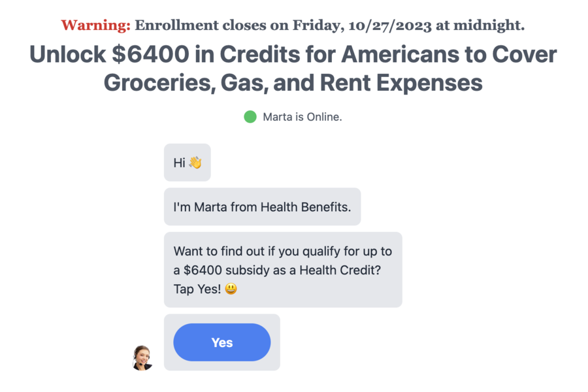Click the 'Unlock $6400 in Credits' headline
588x392 pixels.
click(293, 54)
